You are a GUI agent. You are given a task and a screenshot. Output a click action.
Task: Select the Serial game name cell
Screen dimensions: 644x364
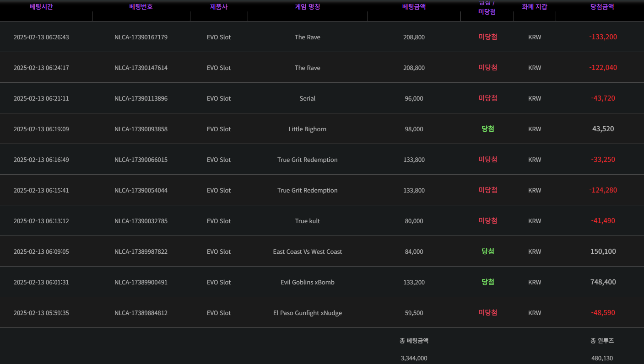308,98
